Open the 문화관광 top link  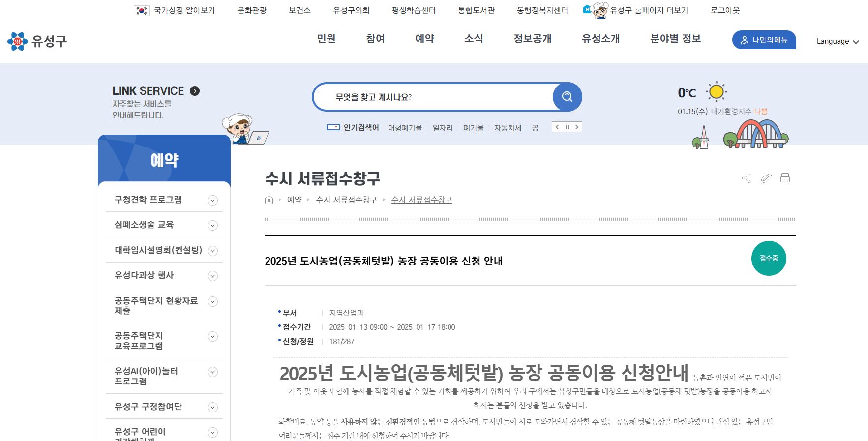(252, 10)
